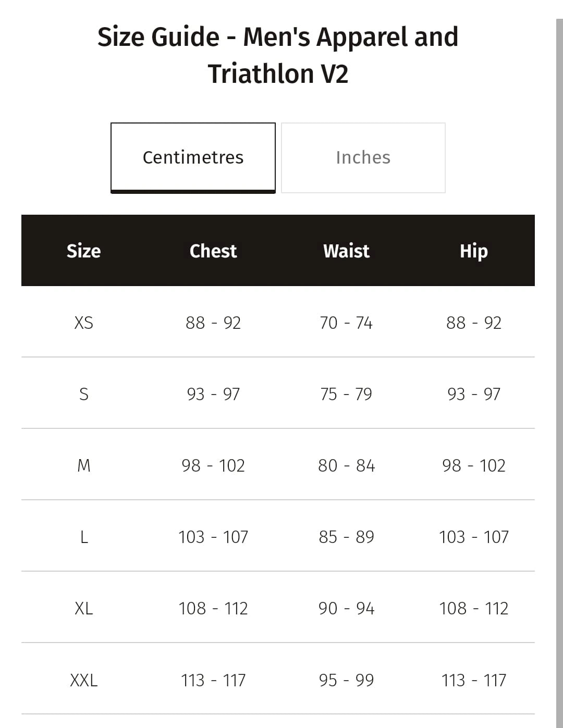Click the XL size row label
This screenshot has width=563, height=728.
point(83,608)
